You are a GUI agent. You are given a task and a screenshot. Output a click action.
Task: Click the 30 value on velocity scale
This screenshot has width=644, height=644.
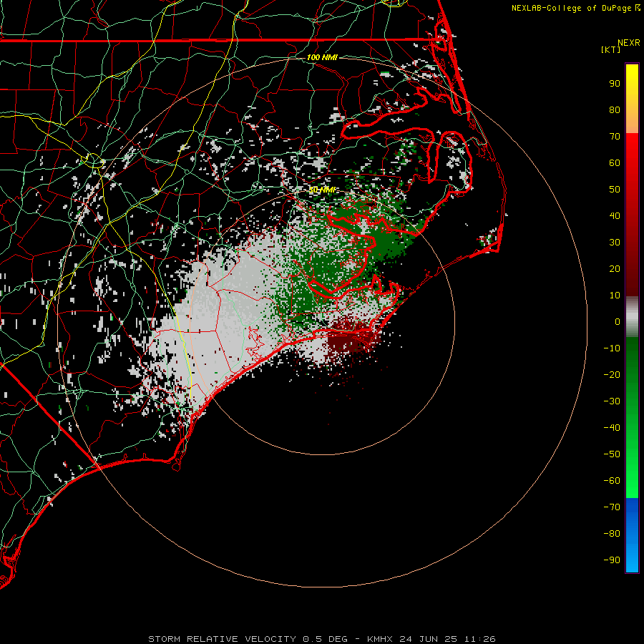click(x=615, y=243)
